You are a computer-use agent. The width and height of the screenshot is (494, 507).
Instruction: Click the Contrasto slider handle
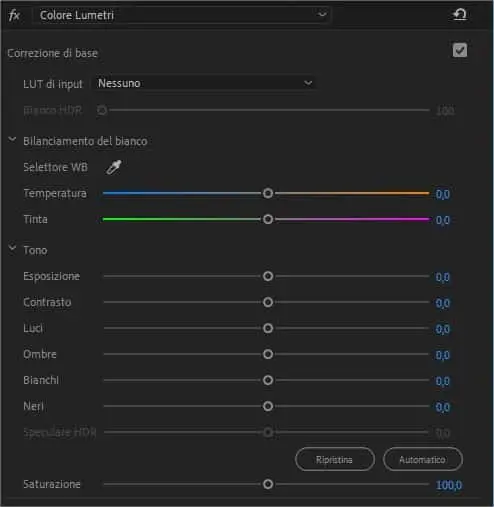pos(268,302)
